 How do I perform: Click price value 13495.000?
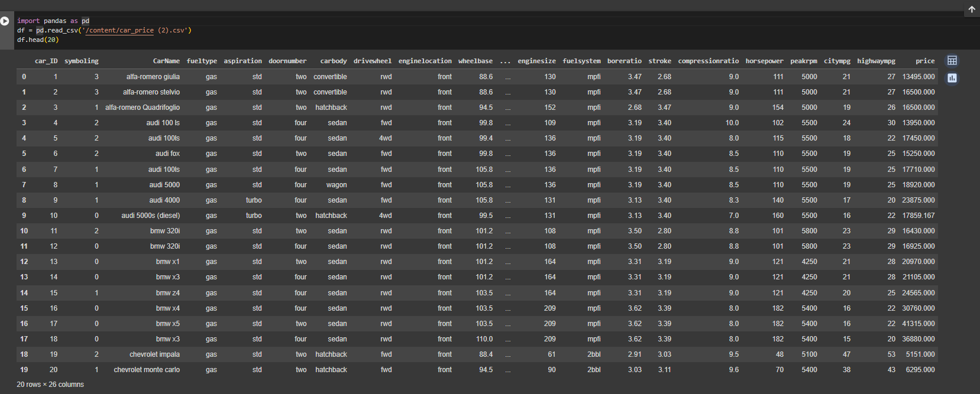point(918,77)
